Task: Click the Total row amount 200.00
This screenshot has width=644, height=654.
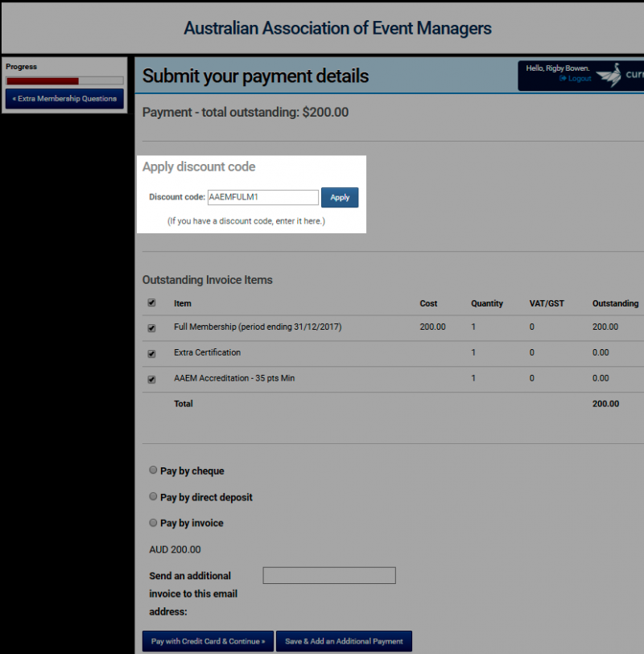Action: 605,404
